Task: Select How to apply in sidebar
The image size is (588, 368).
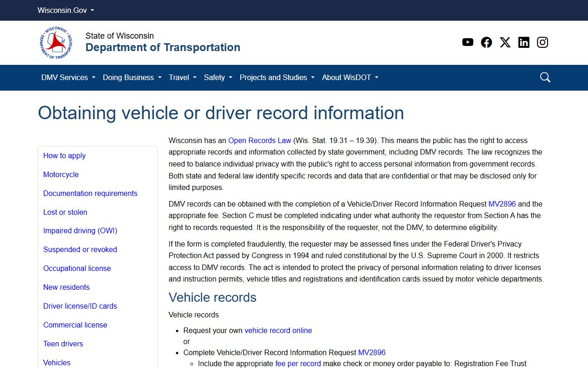Action: point(64,155)
